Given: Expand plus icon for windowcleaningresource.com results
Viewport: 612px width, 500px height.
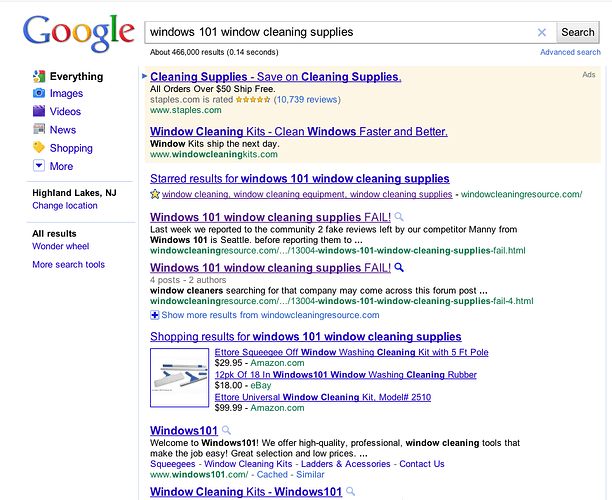Looking at the screenshot, I should pos(155,315).
